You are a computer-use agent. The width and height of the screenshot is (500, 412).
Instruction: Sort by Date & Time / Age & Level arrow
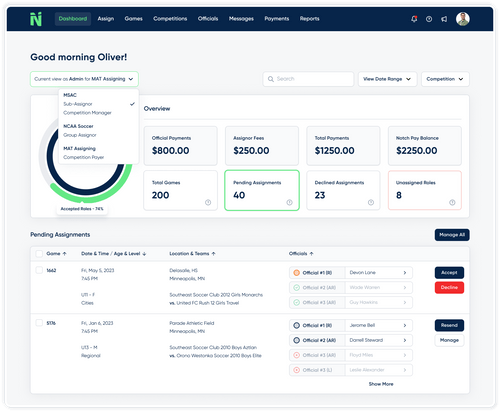pos(144,254)
